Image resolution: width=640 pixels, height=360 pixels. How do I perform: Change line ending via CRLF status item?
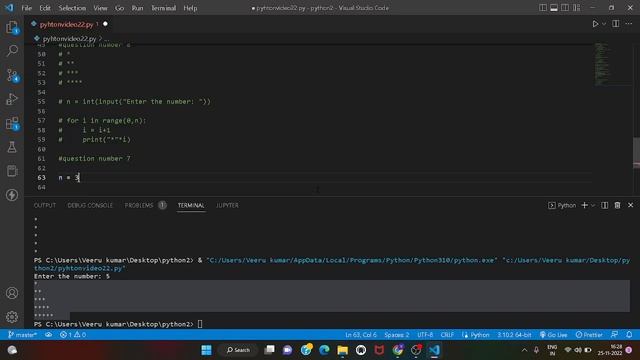pyautogui.click(x=447, y=335)
